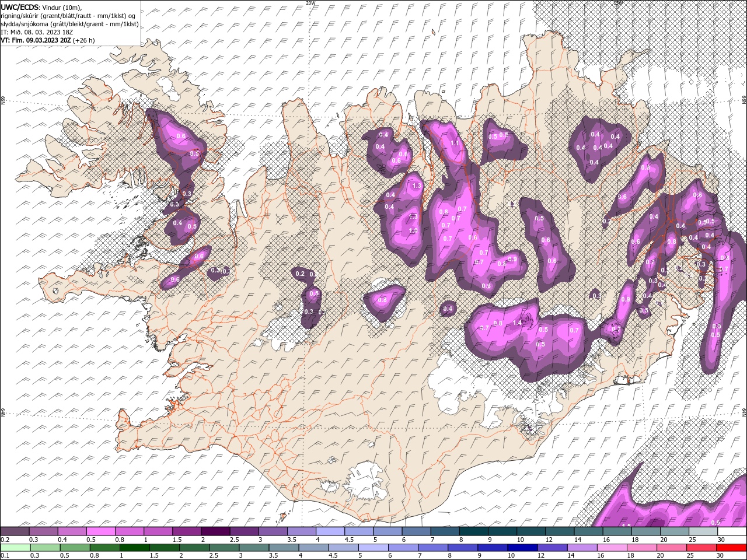Click bottom-row legend swatch between 0.1 and 0.3
The height and width of the screenshot is (560, 747).
(x=15, y=547)
